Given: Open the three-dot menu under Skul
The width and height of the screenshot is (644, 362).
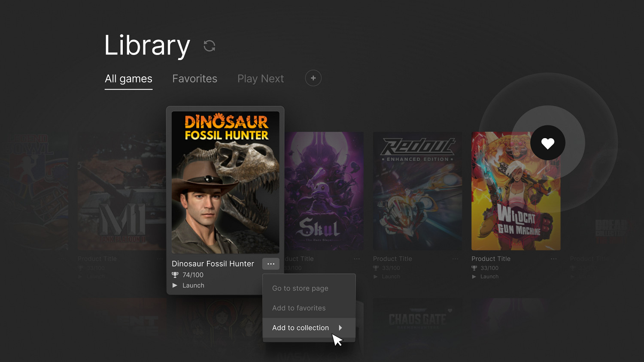Looking at the screenshot, I should click(357, 259).
